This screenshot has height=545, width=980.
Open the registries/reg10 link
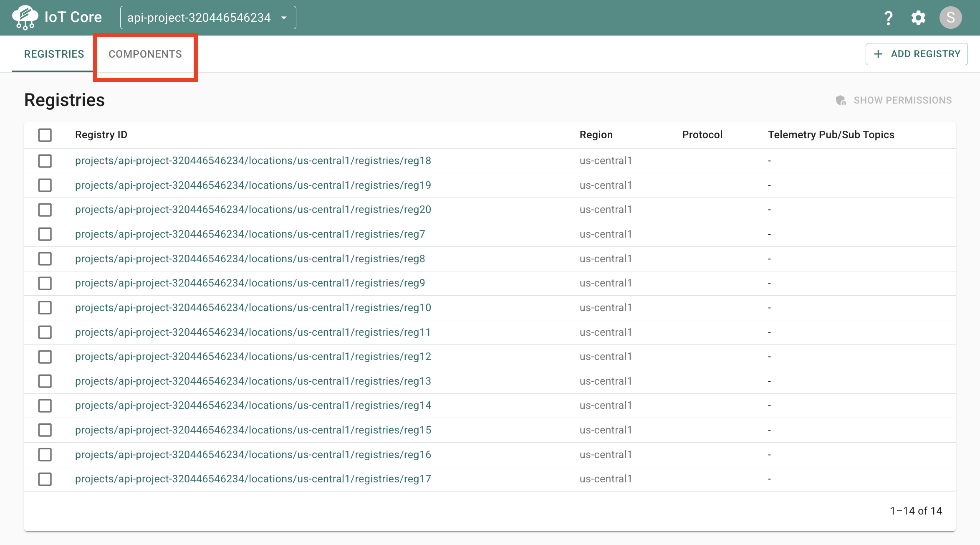pyautogui.click(x=253, y=308)
